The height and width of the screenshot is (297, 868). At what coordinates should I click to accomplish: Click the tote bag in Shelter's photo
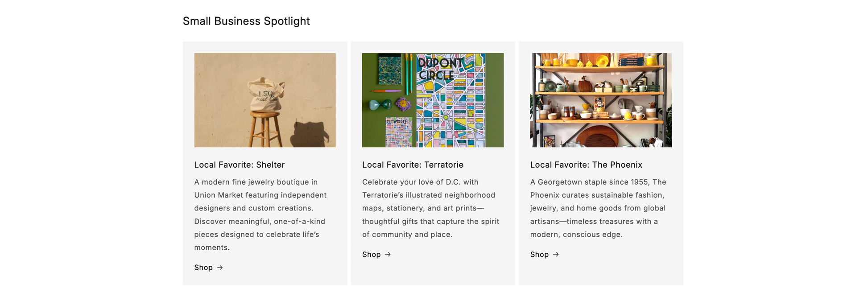(265, 95)
